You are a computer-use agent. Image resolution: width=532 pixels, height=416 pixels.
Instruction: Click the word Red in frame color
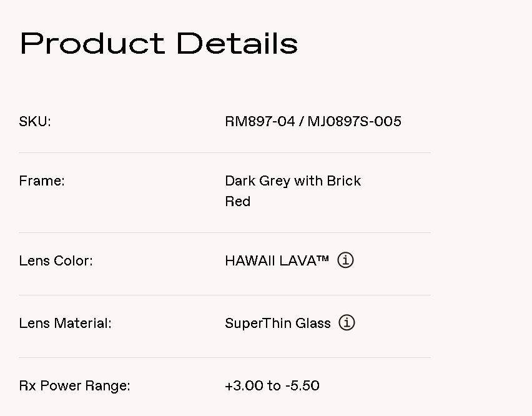coord(238,201)
